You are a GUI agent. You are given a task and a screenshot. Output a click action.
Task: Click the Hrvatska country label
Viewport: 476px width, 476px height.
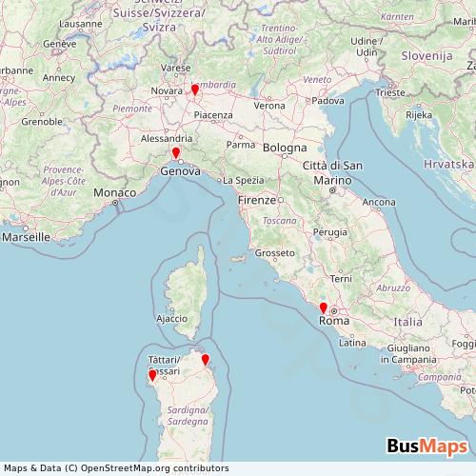coord(448,164)
